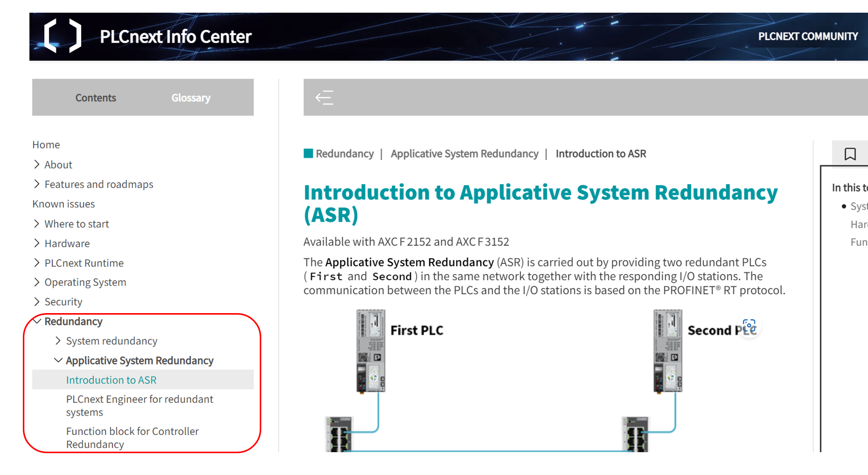The width and height of the screenshot is (868, 475).
Task: Switch to the Glossary tab
Action: point(190,97)
